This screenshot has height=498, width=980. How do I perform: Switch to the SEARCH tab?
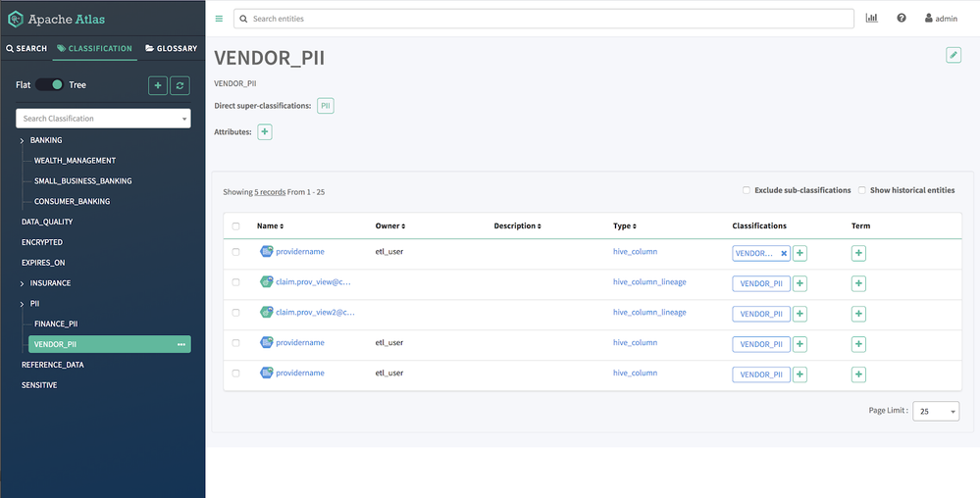(x=26, y=48)
